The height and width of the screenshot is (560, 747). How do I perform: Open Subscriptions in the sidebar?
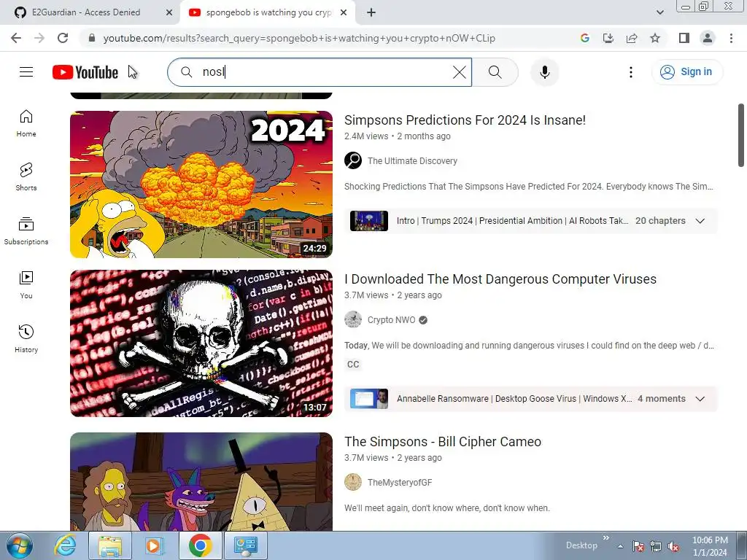(x=26, y=231)
